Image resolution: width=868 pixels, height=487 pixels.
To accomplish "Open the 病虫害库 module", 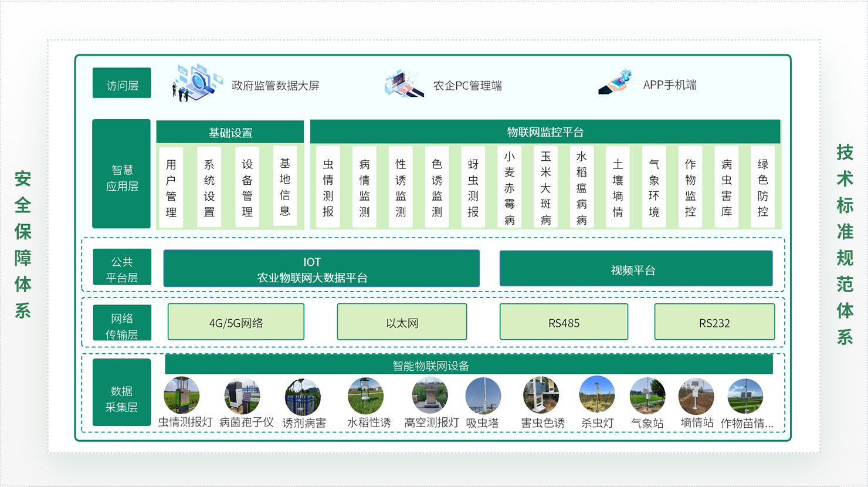I will [x=727, y=187].
